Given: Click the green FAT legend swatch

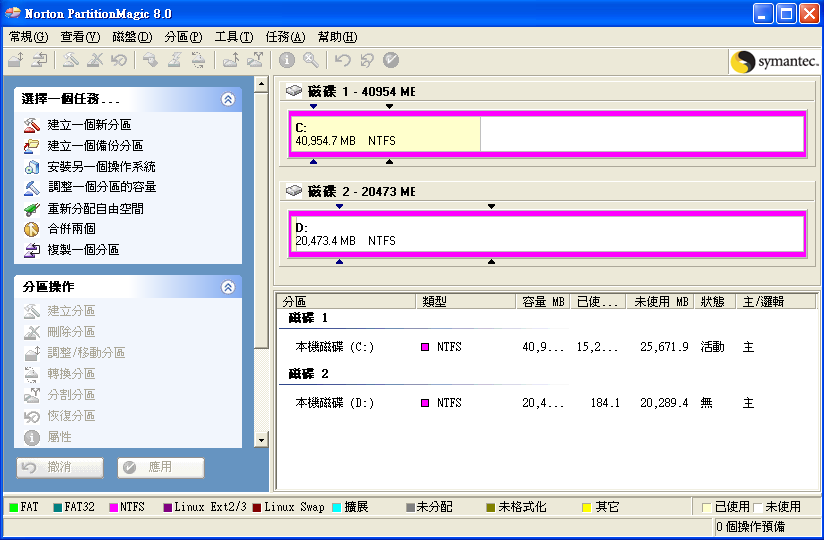Looking at the screenshot, I should (x=14, y=507).
